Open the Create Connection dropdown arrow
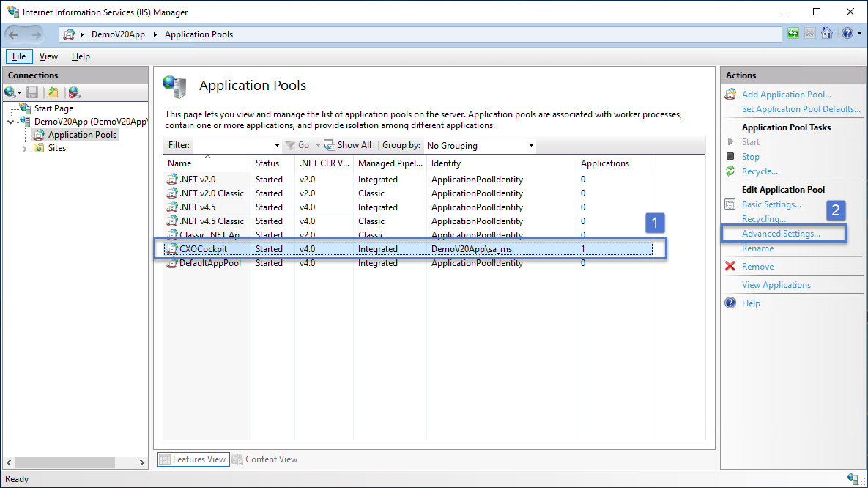The width and height of the screenshot is (868, 488). point(19,93)
